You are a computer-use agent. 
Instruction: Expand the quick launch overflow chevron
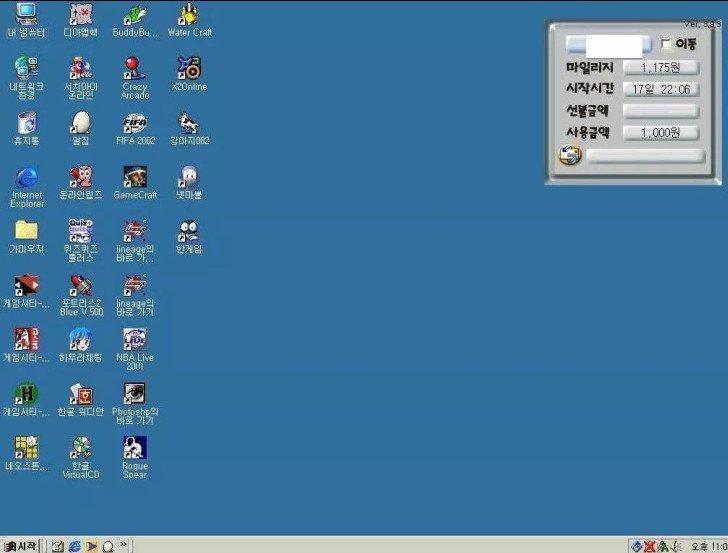[123, 545]
